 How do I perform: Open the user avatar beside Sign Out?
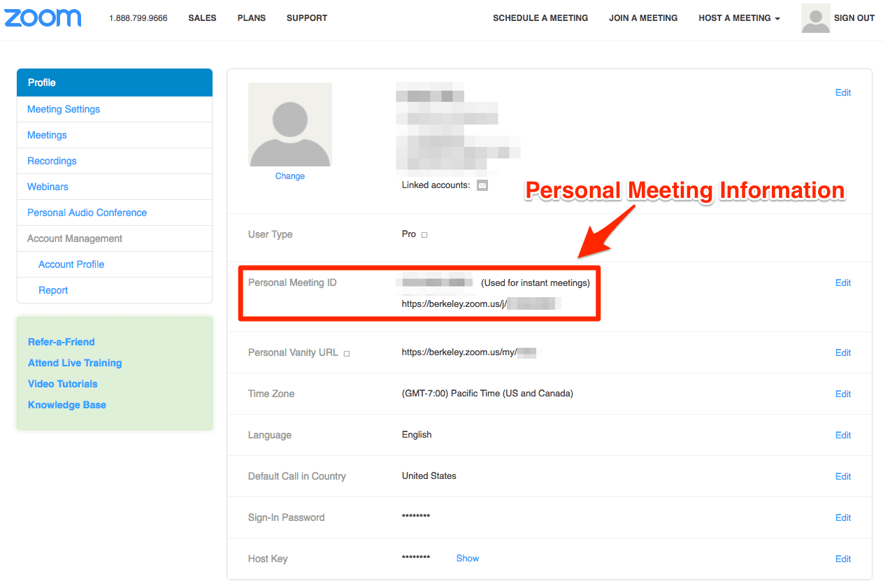815,18
